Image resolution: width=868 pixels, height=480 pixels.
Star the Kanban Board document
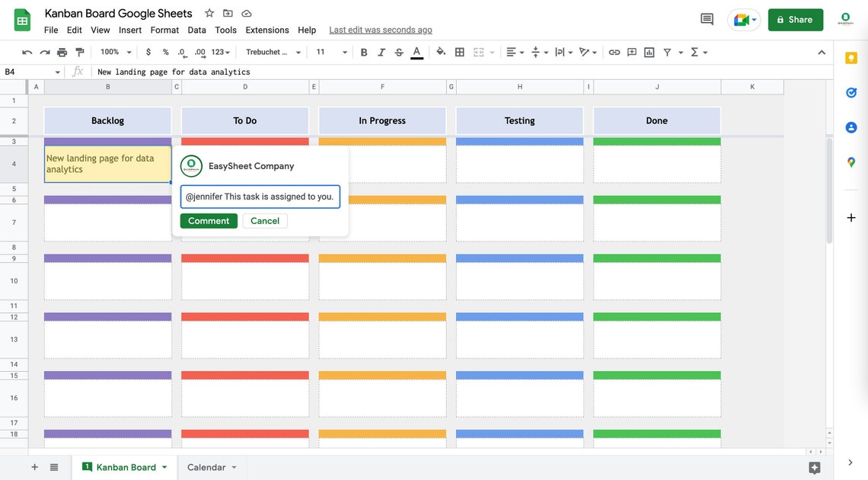pyautogui.click(x=209, y=13)
